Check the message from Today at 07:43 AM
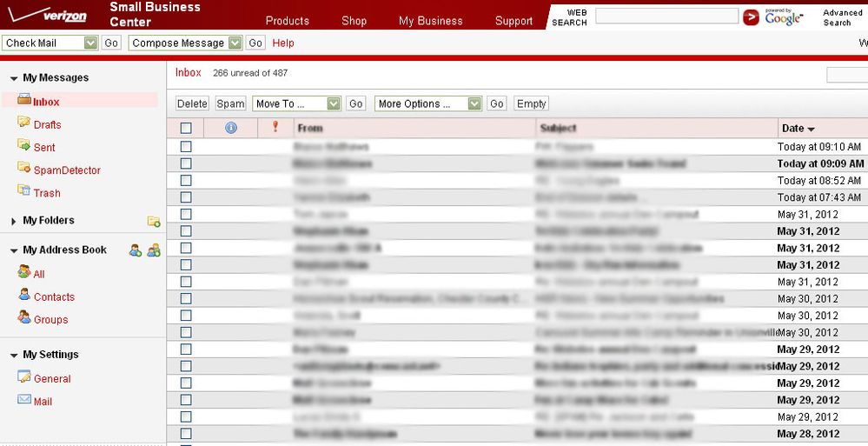The height and width of the screenshot is (446, 868). (186, 196)
